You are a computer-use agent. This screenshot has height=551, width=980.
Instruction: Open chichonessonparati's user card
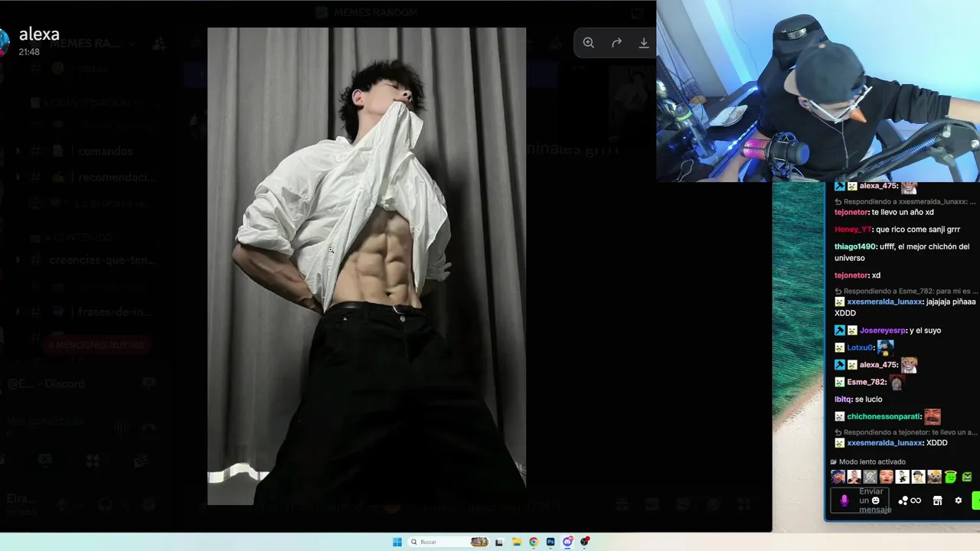click(x=884, y=417)
